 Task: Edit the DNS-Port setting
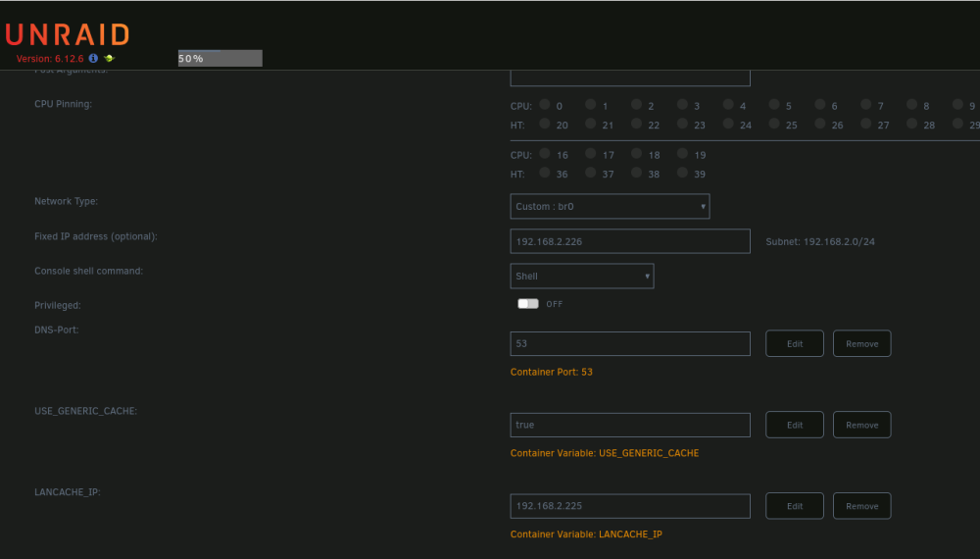coord(795,343)
